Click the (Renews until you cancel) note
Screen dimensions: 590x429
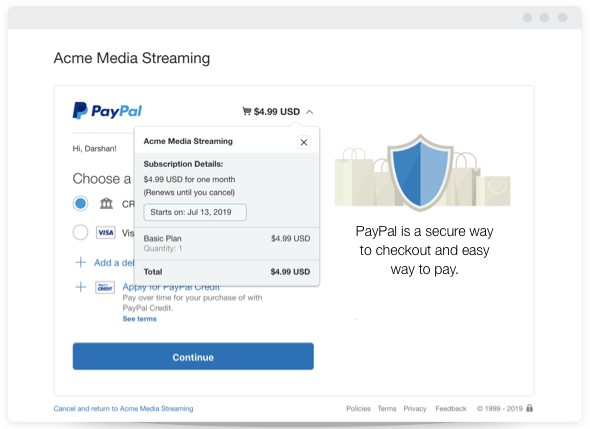[x=189, y=192]
